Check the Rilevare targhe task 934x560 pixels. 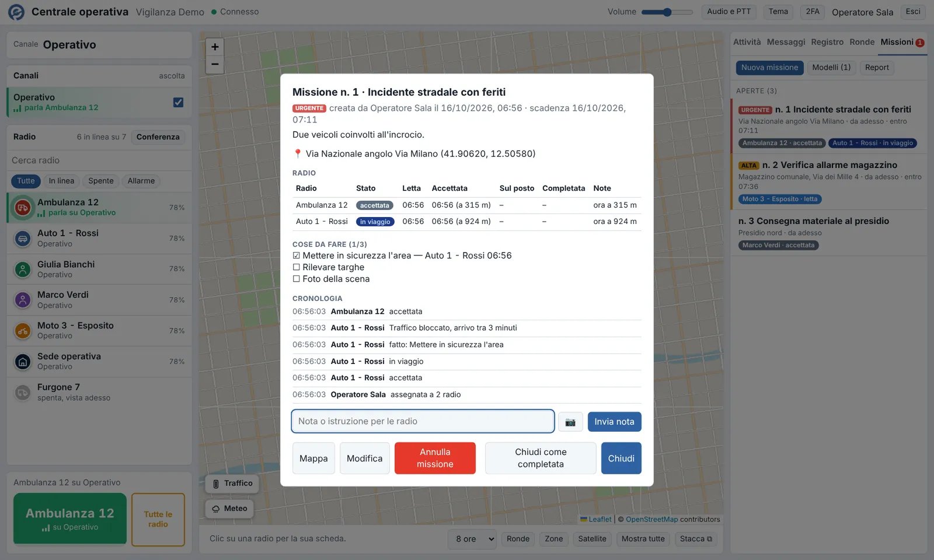click(x=297, y=267)
